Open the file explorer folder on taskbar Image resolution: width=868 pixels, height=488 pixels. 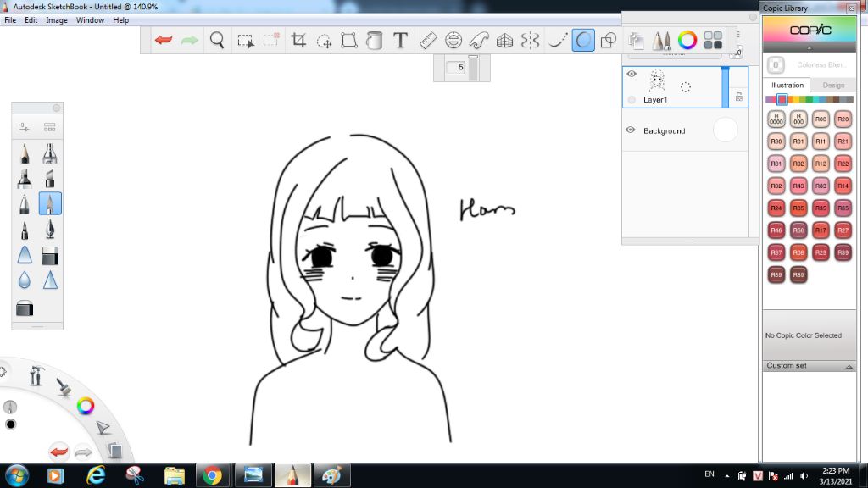175,475
